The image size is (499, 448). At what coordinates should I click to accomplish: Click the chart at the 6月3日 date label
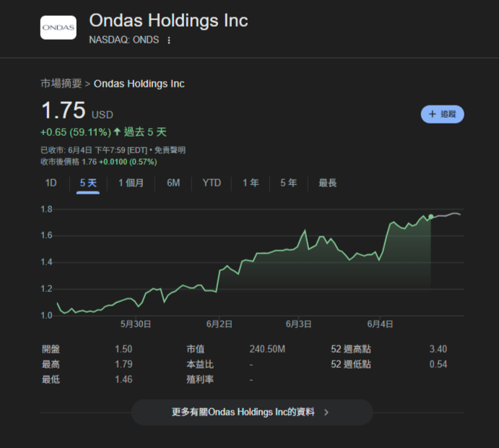(298, 324)
